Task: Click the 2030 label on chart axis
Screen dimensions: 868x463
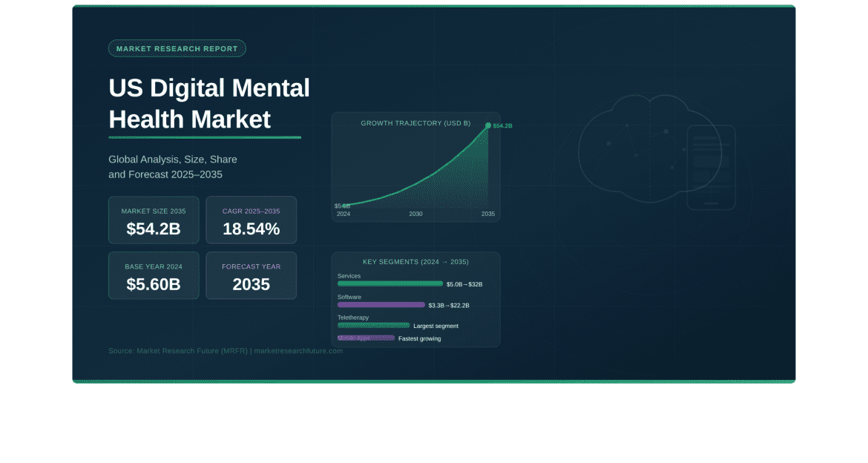Action: 415,214
